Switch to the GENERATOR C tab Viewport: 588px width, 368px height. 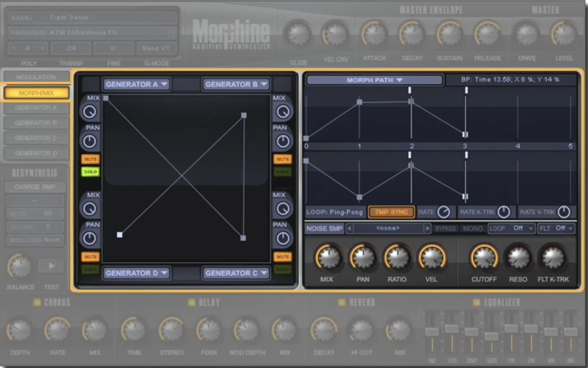click(36, 138)
